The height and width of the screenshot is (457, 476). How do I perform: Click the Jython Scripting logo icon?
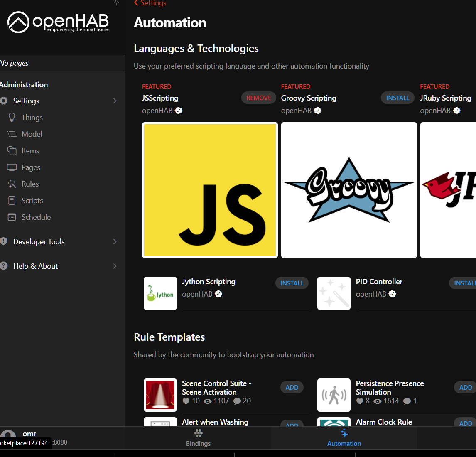160,293
